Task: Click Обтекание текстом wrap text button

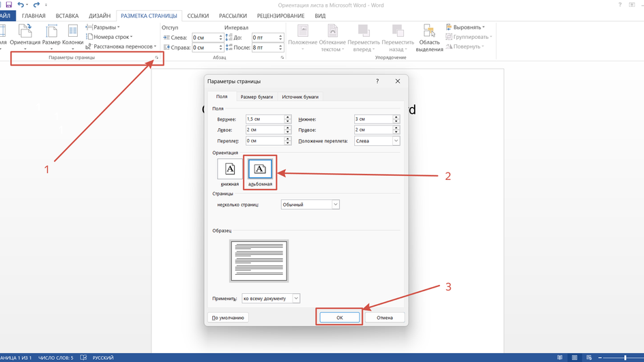Action: click(332, 37)
